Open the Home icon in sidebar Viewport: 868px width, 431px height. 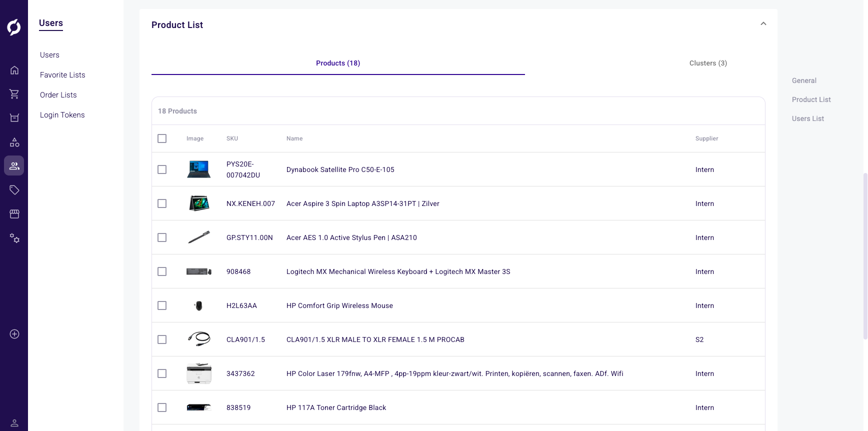click(x=14, y=70)
